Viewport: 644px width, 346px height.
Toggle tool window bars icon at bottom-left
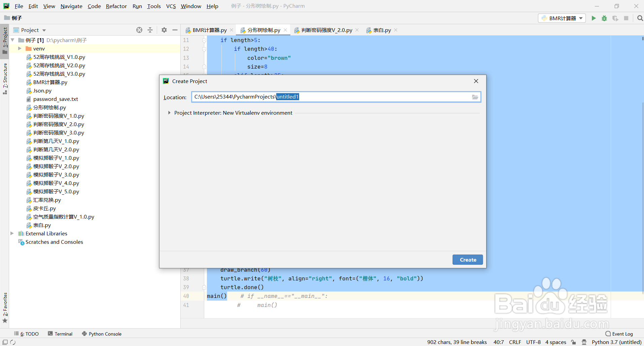(x=5, y=342)
